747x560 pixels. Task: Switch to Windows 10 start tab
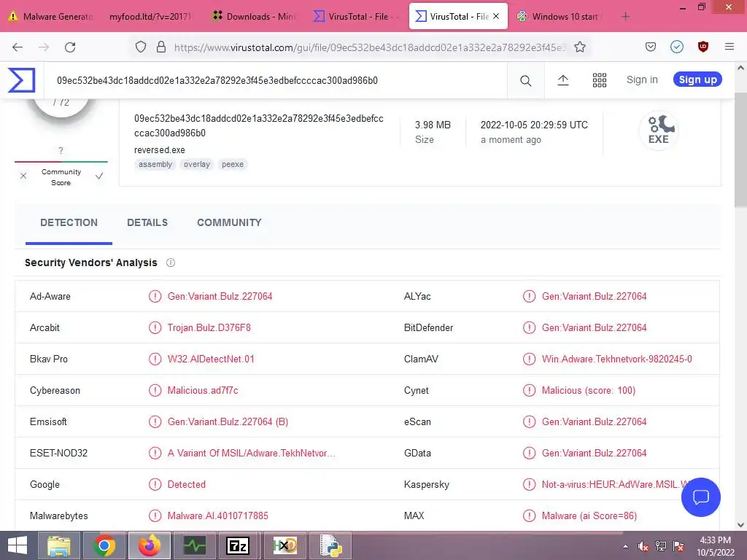pos(558,16)
